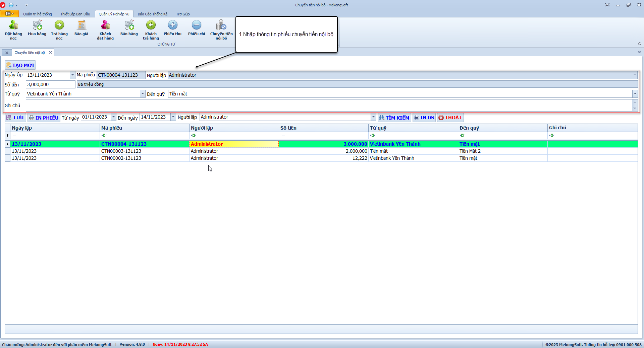The image size is (644, 348).
Task: Open the Trợ Giúp tab
Action: click(x=183, y=14)
